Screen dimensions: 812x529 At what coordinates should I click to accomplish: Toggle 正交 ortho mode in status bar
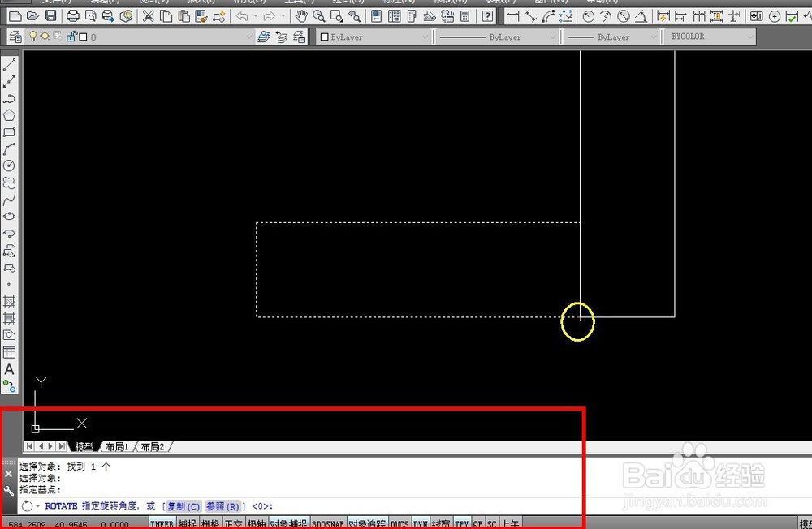[233, 523]
